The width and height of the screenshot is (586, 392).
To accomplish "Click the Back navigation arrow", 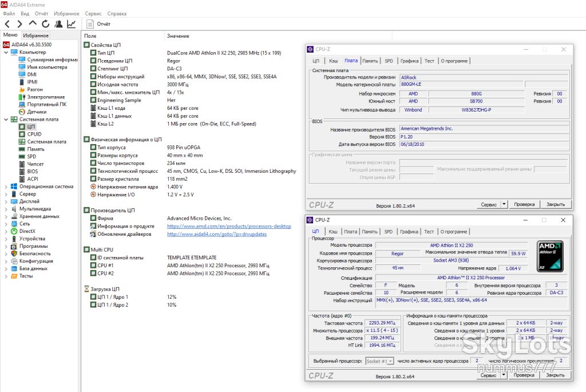I will pyautogui.click(x=7, y=24).
